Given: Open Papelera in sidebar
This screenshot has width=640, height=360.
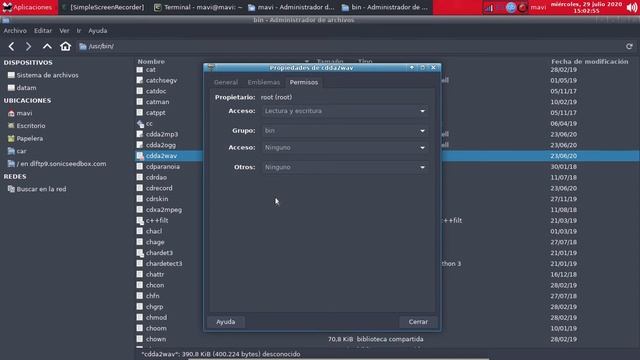Looking at the screenshot, I should click(25, 138).
